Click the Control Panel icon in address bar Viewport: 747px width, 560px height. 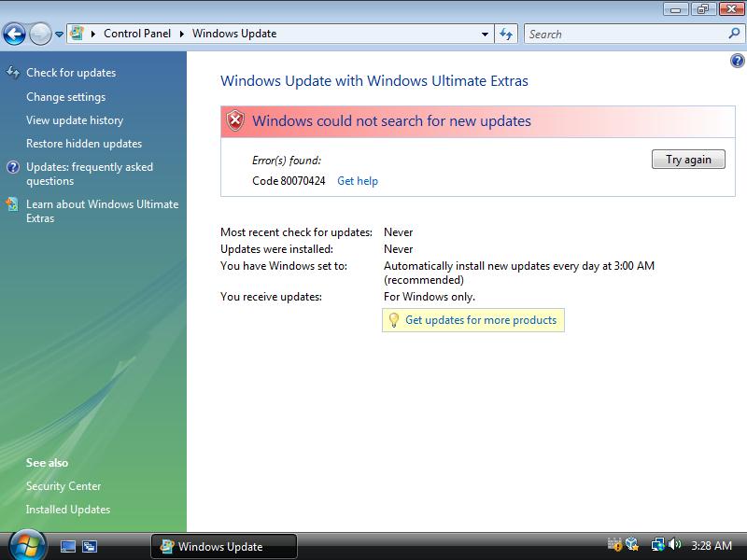click(x=77, y=34)
